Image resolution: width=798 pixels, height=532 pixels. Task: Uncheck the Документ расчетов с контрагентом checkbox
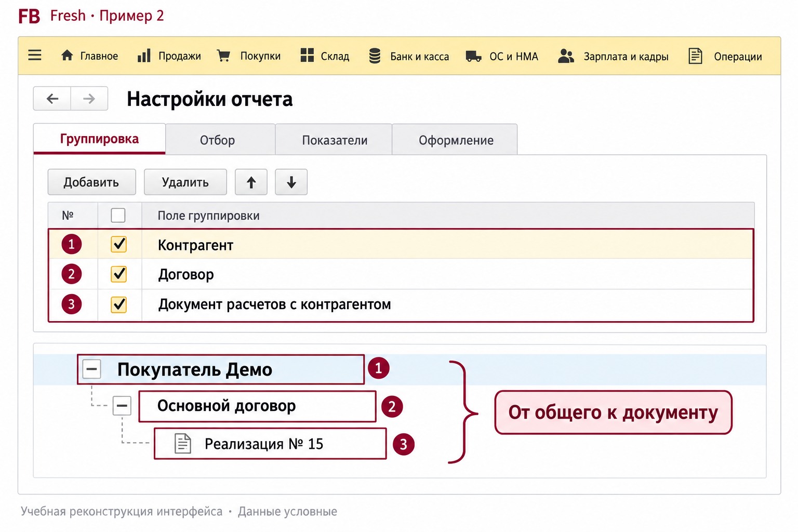119,304
